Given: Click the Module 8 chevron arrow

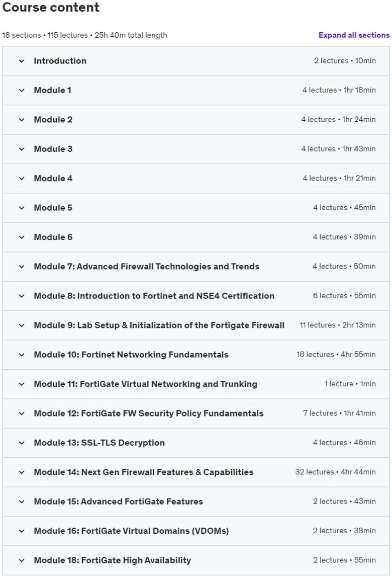Looking at the screenshot, I should 22,296.
